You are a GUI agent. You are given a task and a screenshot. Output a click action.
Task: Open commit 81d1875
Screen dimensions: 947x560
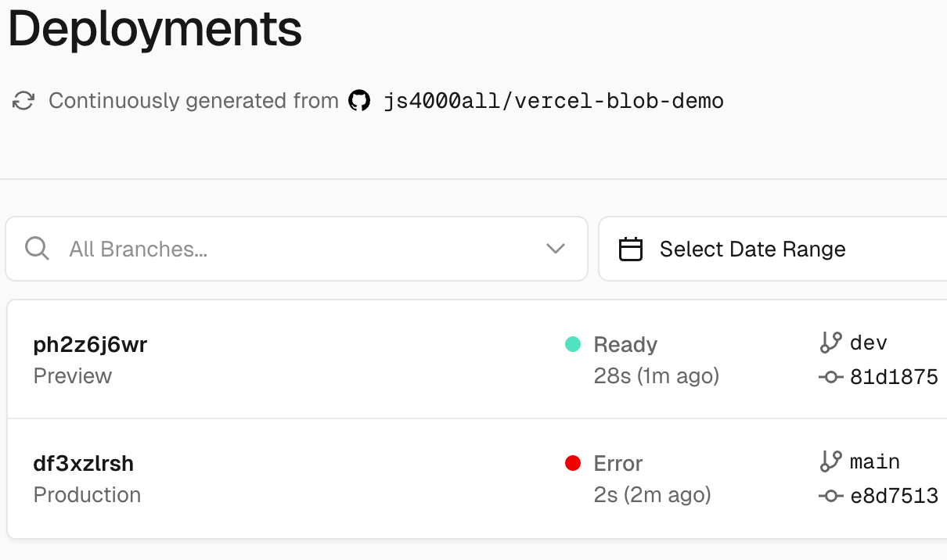[x=894, y=377]
